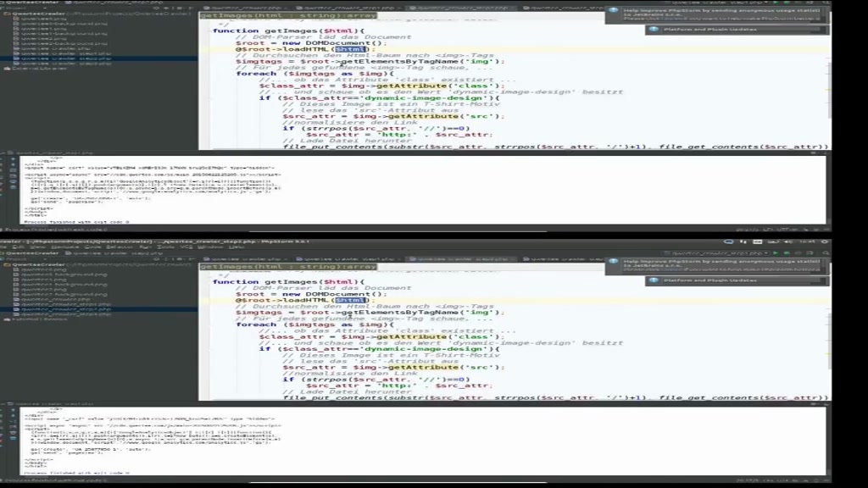Image resolution: width=868 pixels, height=488 pixels.
Task: Click chat indicator icon in system tray
Action: point(728,241)
